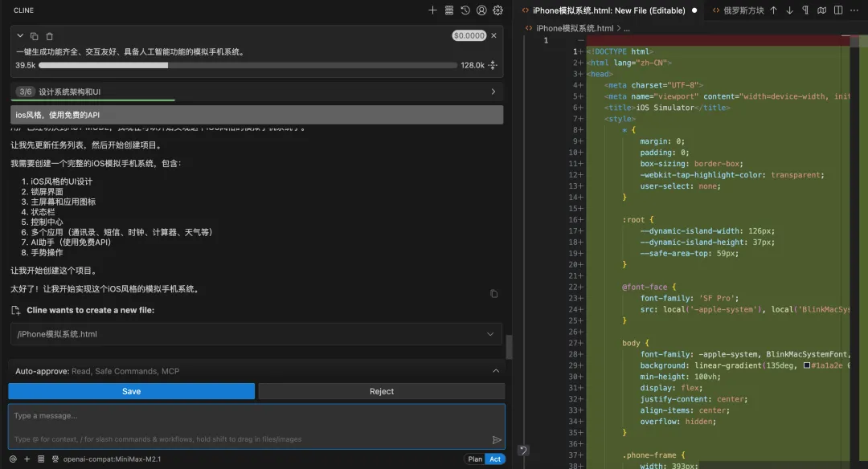This screenshot has width=868, height=469.
Task: Click the '128.0k' context limit label
Action: click(473, 65)
